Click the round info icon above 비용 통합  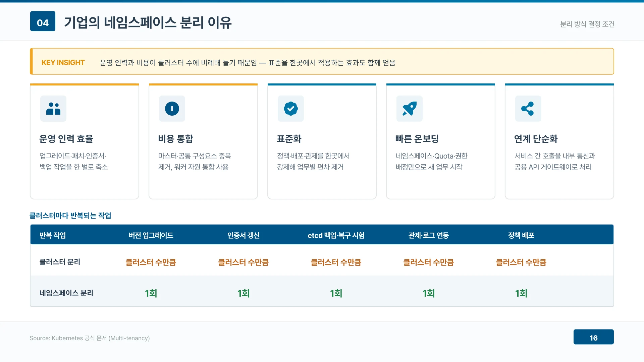click(172, 109)
